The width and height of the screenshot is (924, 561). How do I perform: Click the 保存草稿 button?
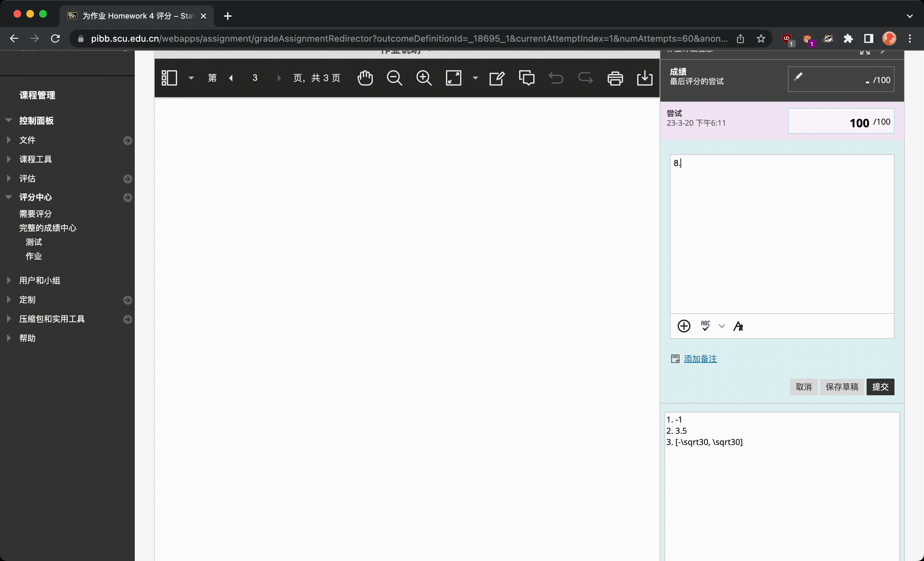coord(842,387)
